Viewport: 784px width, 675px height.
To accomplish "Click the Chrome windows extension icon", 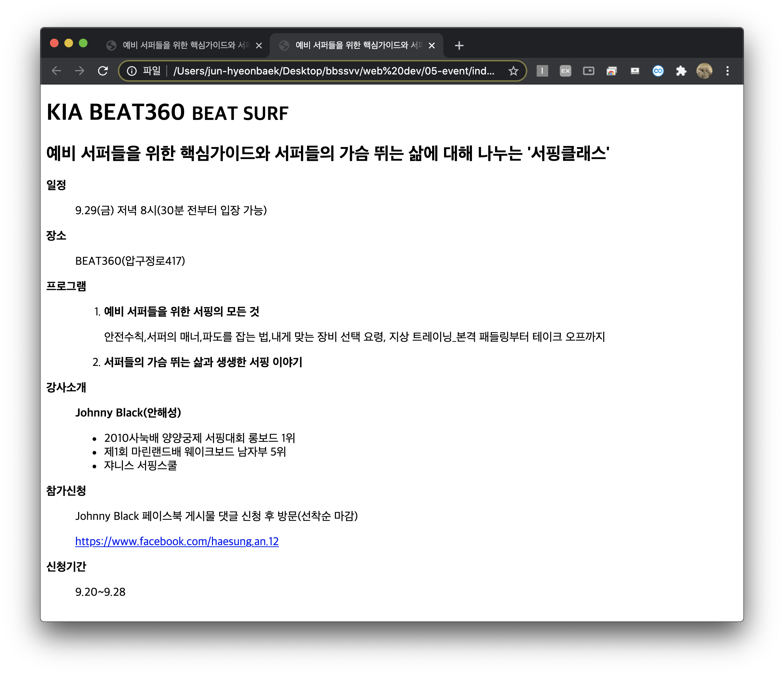I will (612, 71).
